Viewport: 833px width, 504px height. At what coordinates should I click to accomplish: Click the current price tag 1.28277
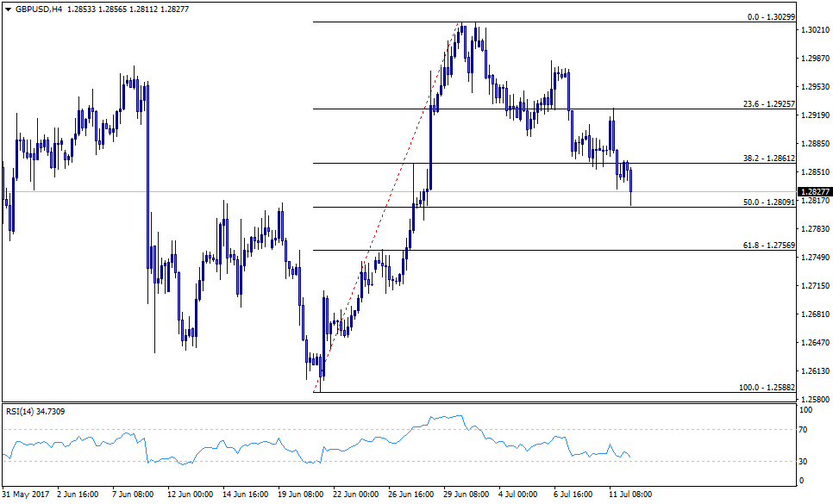[814, 191]
